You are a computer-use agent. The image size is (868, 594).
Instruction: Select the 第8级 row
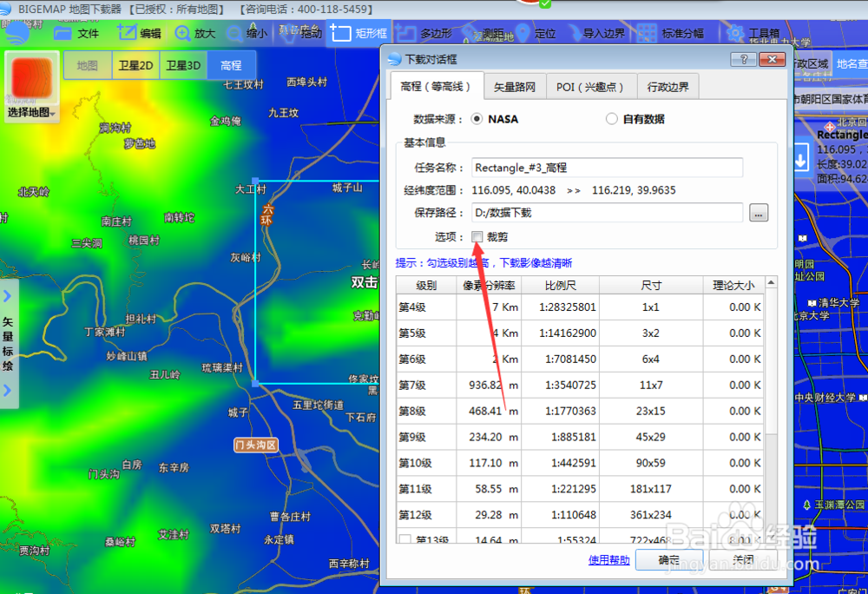(580, 412)
